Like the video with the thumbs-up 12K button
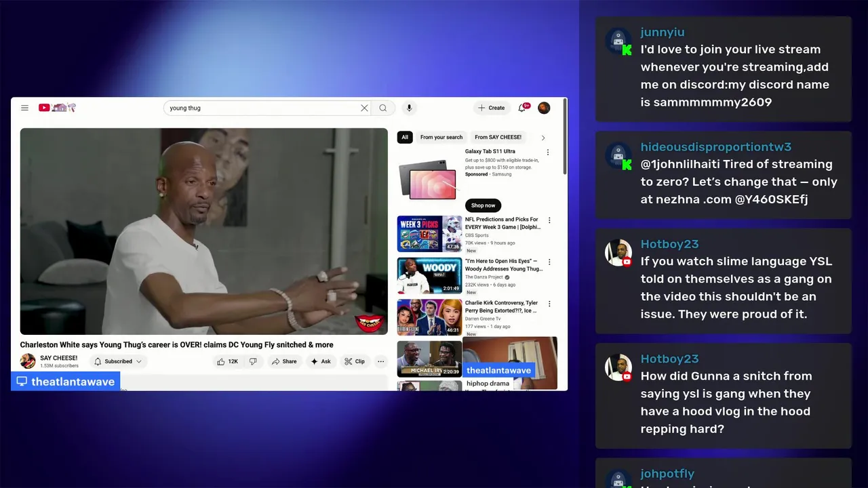This screenshot has height=488, width=868. 228,361
